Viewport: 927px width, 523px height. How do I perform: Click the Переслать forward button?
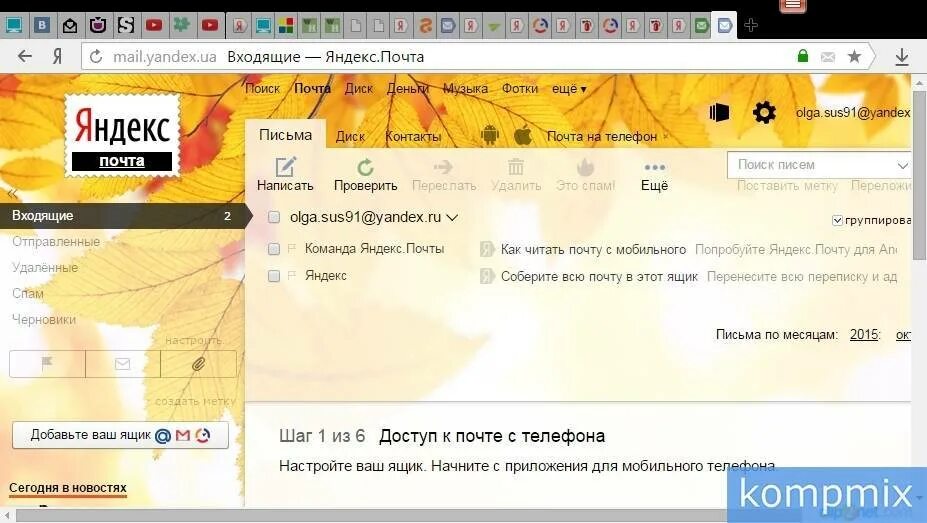[444, 175]
